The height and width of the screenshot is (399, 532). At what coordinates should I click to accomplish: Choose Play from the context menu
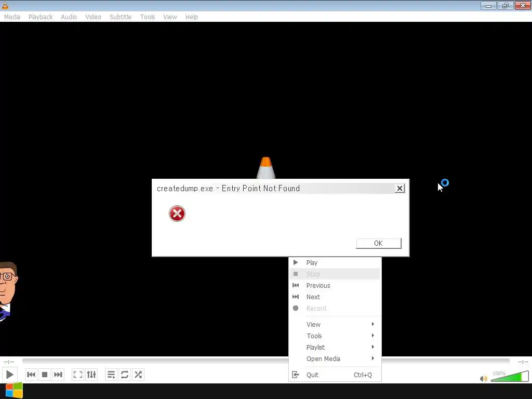(335, 262)
